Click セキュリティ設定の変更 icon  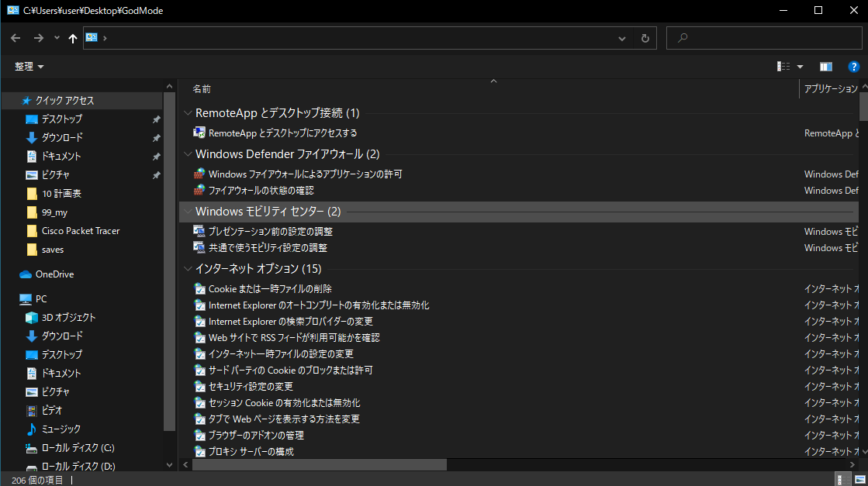199,387
